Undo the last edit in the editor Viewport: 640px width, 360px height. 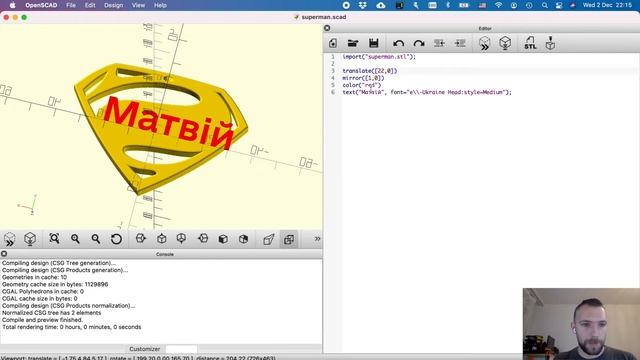pos(399,43)
